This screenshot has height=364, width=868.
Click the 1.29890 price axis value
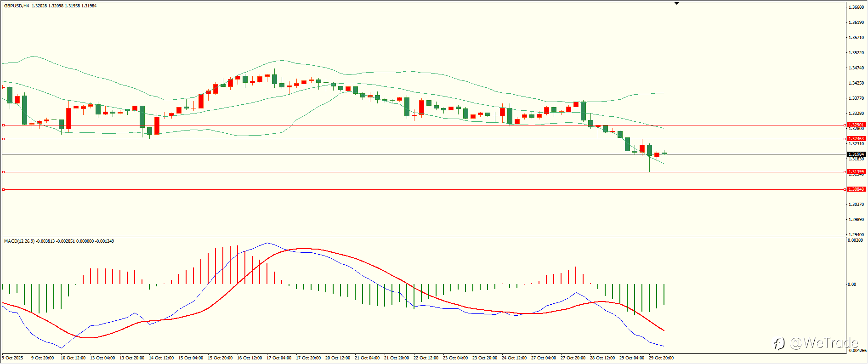pos(856,220)
